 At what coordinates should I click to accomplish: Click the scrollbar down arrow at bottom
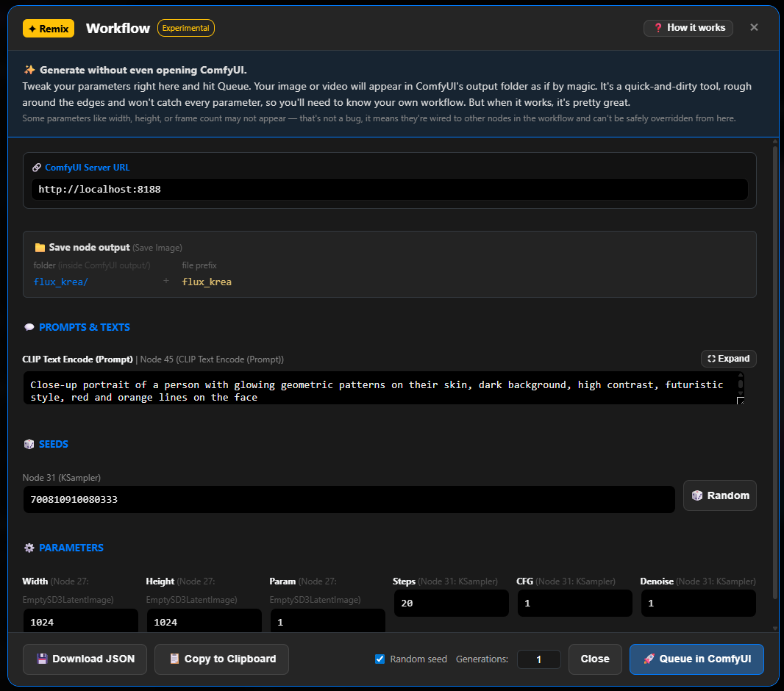point(775,629)
